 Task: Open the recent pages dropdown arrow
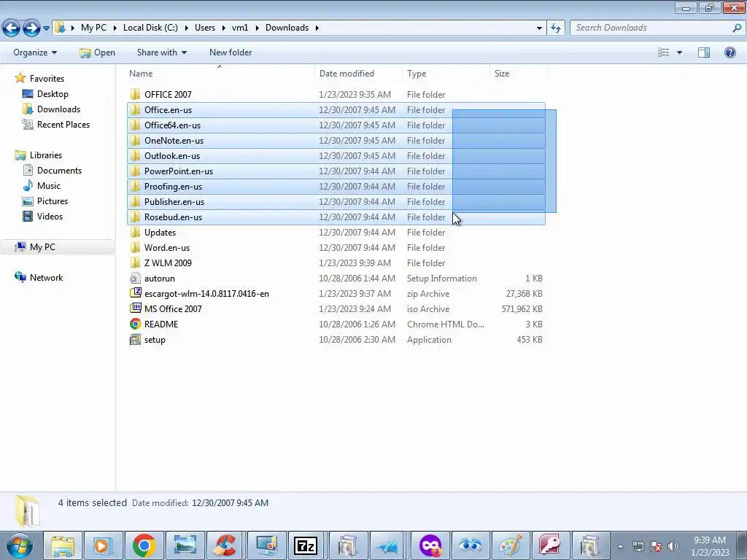46,28
